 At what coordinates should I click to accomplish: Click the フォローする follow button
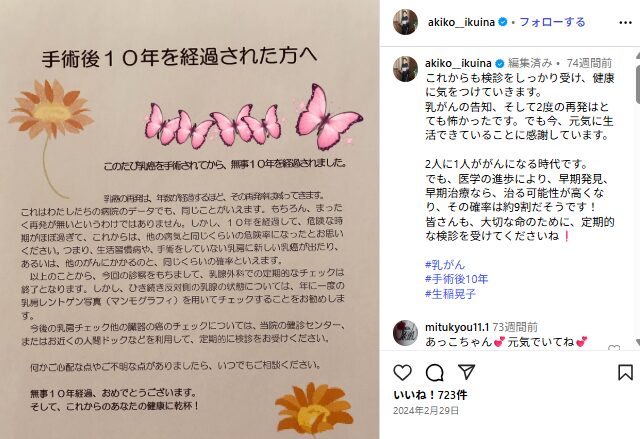tap(552, 22)
